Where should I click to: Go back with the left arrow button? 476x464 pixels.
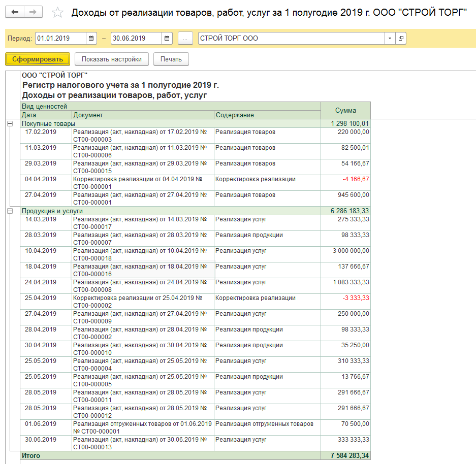coord(15,12)
